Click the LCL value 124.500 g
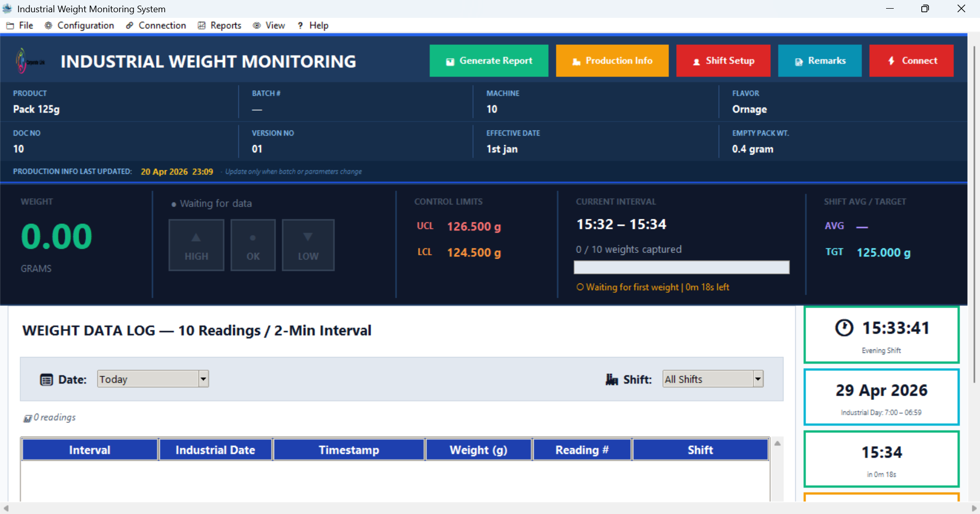 [x=474, y=252]
